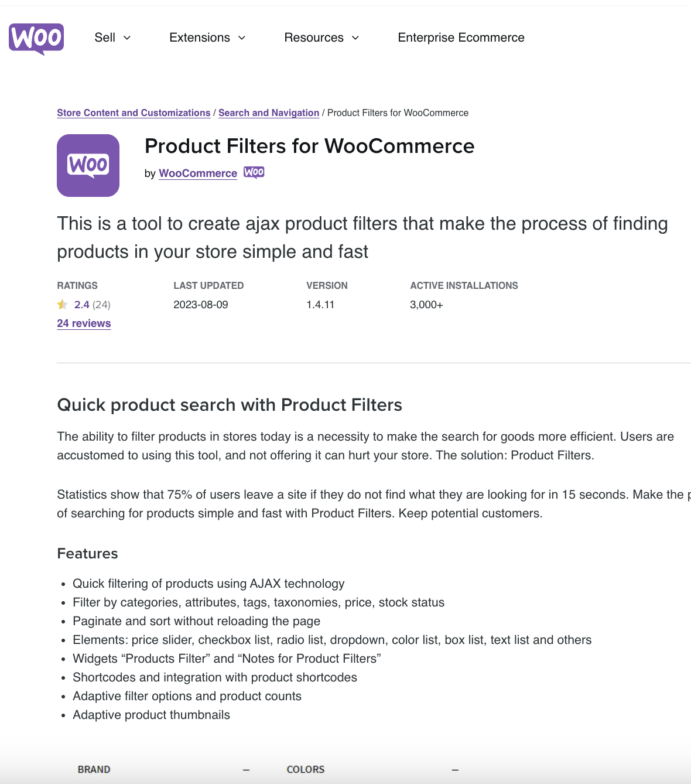Click the 2.4 rating score
Screen dimensions: 691x784
click(82, 304)
